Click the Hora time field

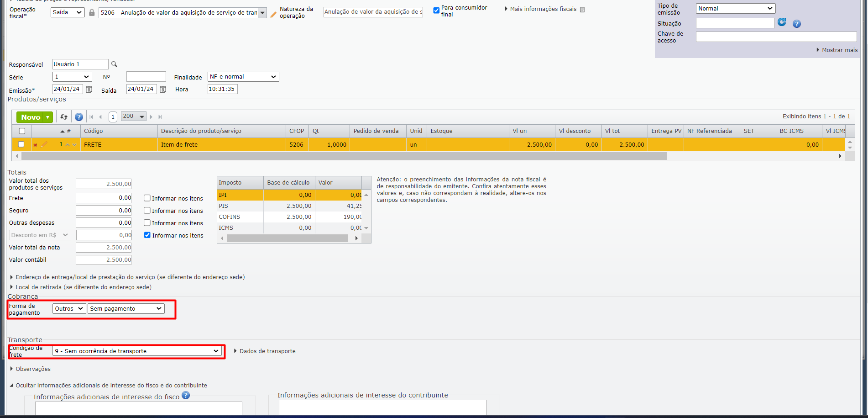[222, 89]
